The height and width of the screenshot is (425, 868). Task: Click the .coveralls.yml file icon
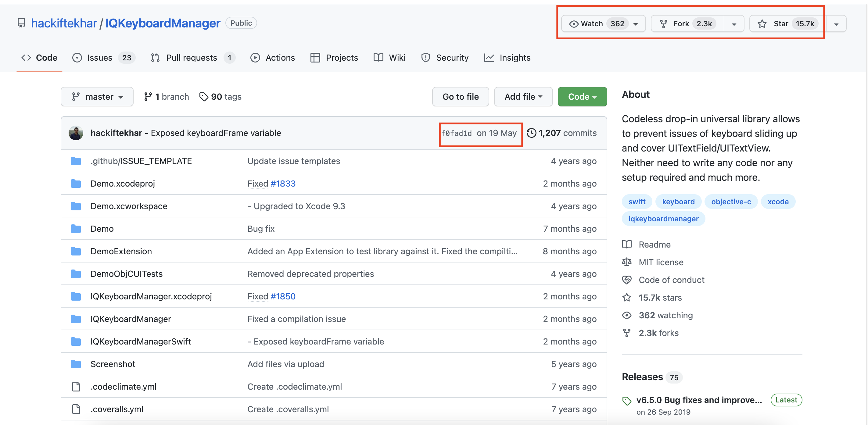76,409
